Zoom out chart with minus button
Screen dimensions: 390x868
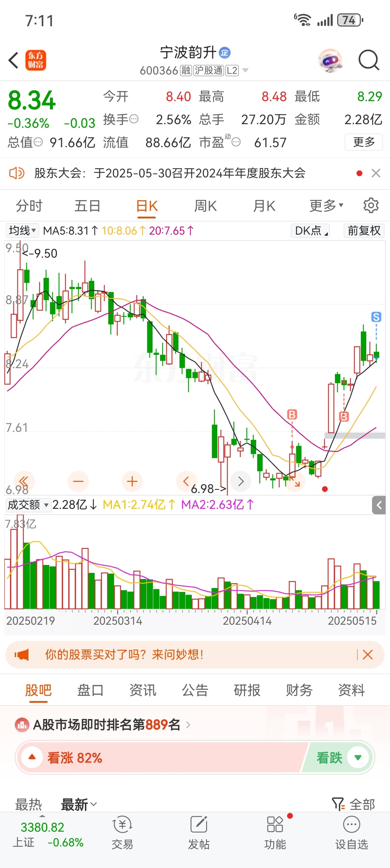tap(78, 481)
